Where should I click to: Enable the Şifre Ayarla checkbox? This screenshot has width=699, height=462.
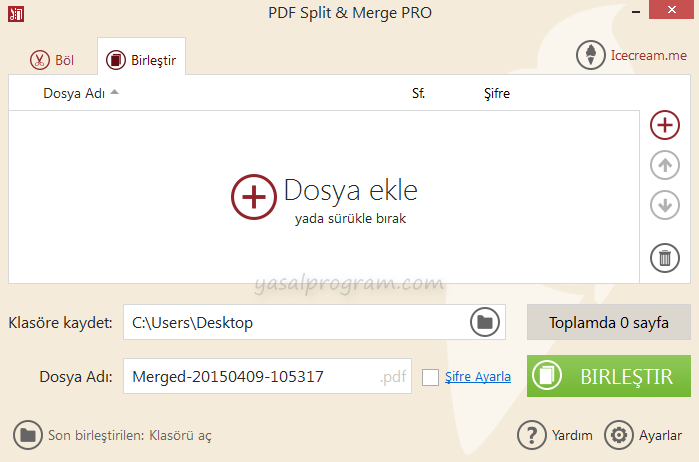[430, 377]
